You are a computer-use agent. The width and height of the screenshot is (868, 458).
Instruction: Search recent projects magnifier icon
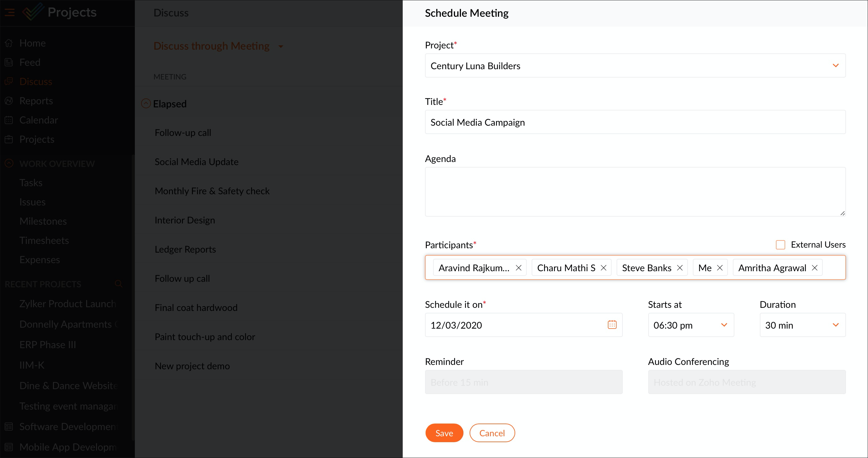pyautogui.click(x=118, y=284)
